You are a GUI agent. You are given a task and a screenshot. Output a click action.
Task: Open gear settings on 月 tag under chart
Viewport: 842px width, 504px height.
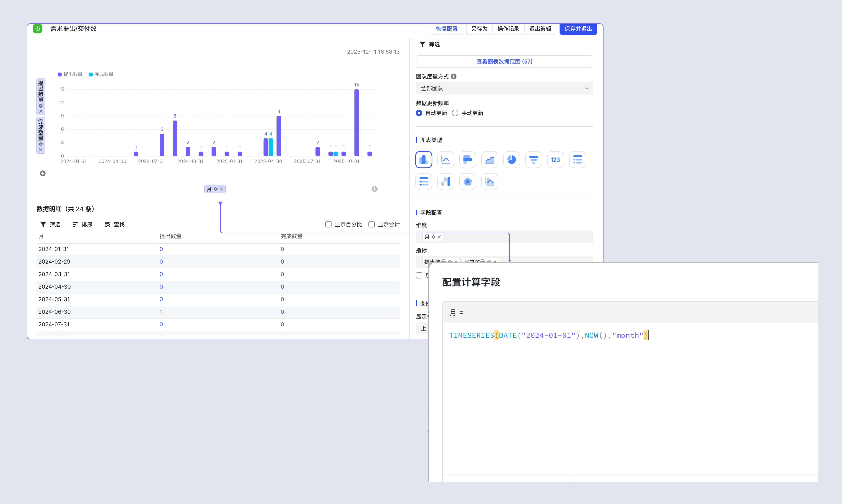tap(215, 189)
